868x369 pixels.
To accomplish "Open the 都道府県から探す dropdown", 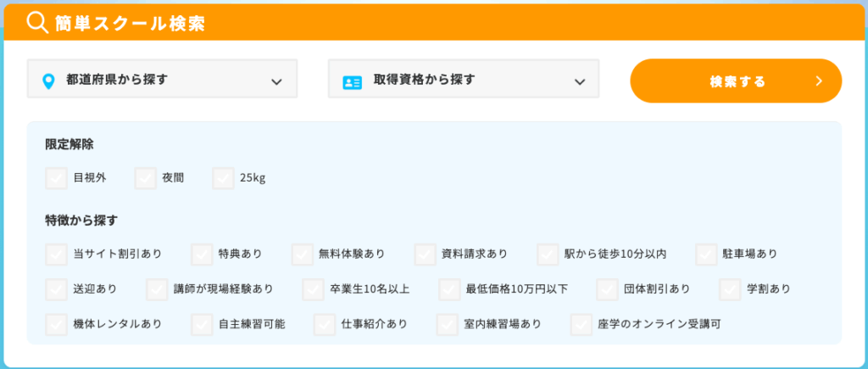I will (162, 80).
